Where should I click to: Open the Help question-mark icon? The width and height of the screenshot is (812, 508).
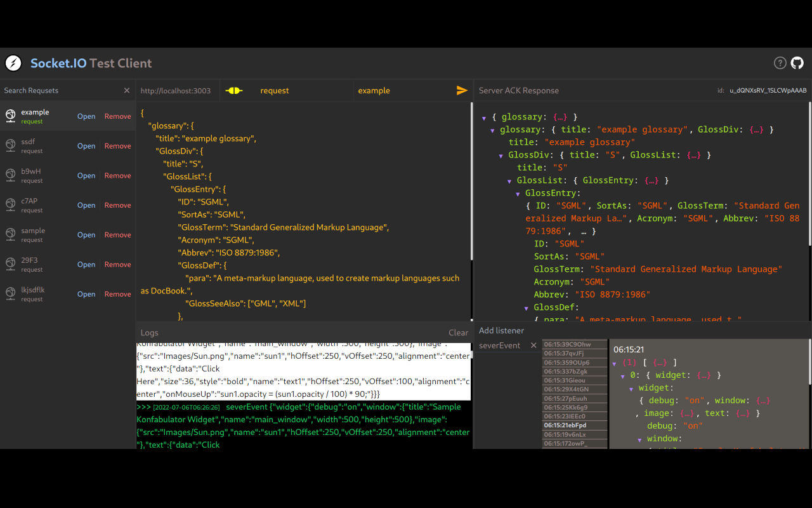coord(780,63)
